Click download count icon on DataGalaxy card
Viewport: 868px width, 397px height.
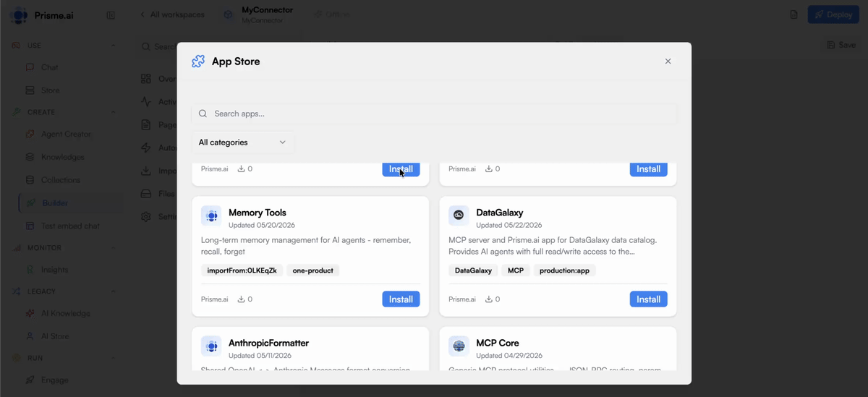(x=489, y=299)
